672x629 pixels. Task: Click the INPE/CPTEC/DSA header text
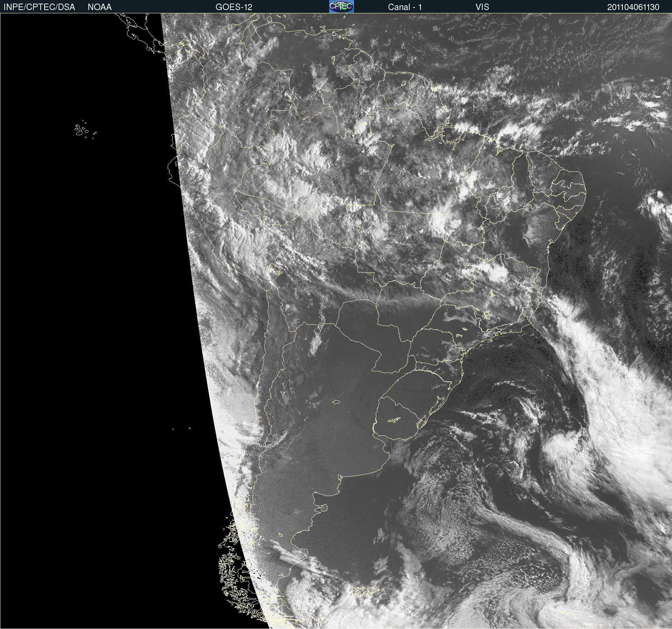click(39, 7)
